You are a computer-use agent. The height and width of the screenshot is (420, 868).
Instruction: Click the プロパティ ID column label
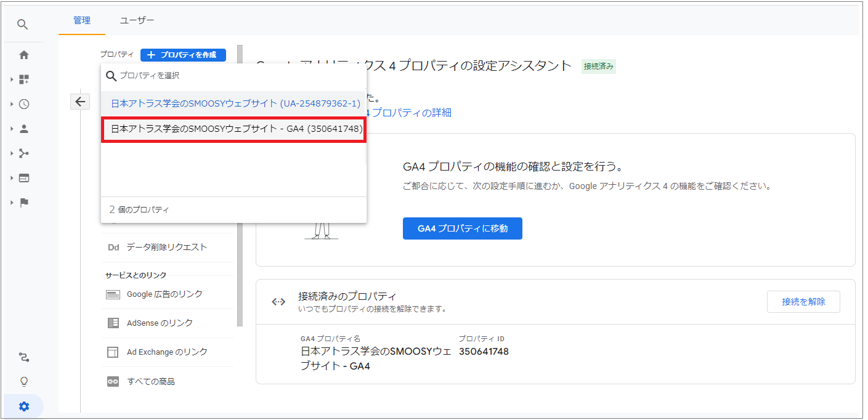click(482, 339)
